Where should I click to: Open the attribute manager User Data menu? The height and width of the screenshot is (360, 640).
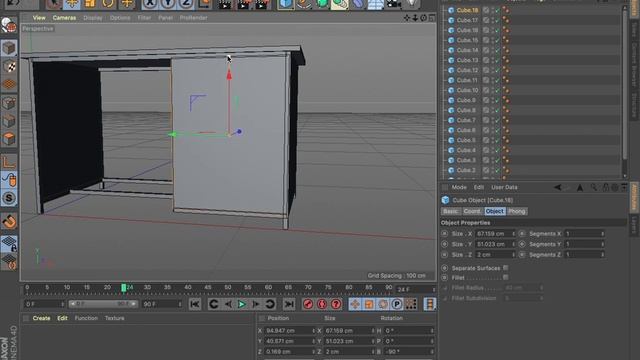tap(504, 187)
